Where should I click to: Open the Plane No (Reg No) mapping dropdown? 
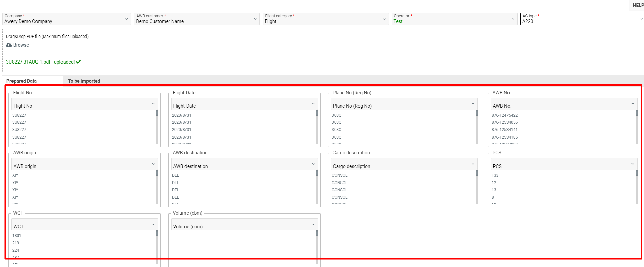click(404, 104)
